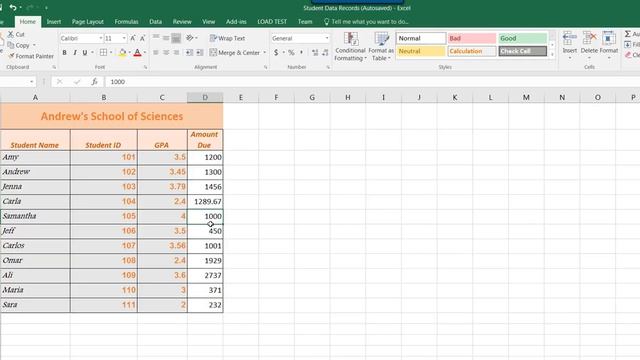Open the Name Box dropdown arrow
The height and width of the screenshot is (360, 640).
pos(31,82)
